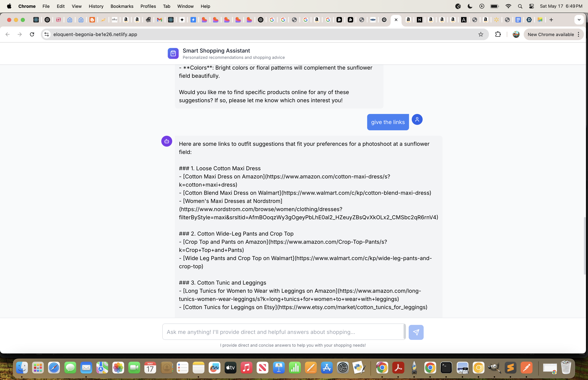Open Control Center toggles in menu bar
This screenshot has height=380, width=588.
click(531, 6)
